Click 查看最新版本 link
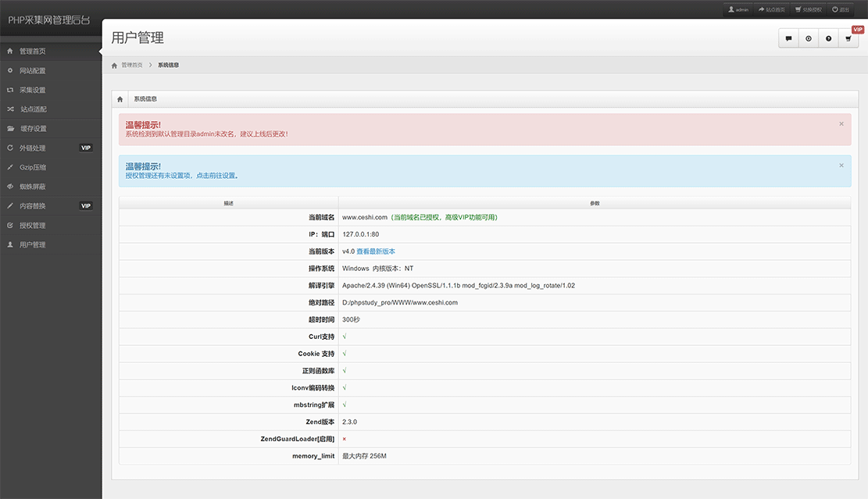868x499 pixels. coord(376,251)
